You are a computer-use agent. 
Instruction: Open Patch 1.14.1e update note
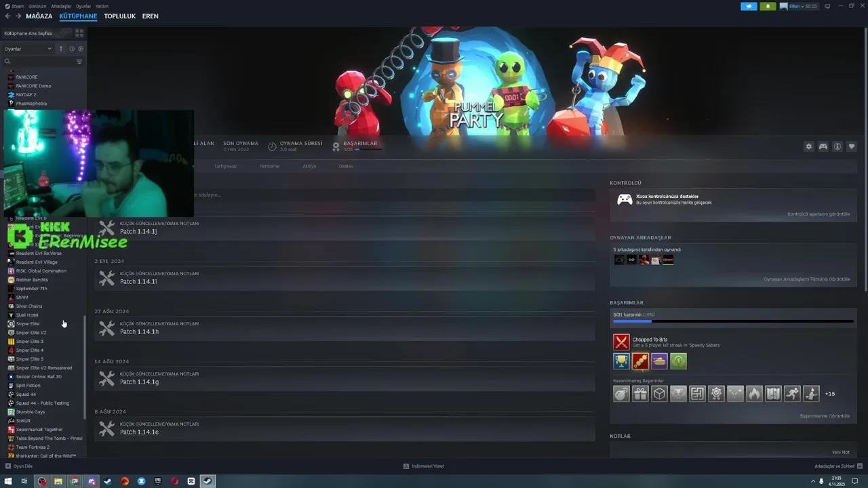click(344, 428)
